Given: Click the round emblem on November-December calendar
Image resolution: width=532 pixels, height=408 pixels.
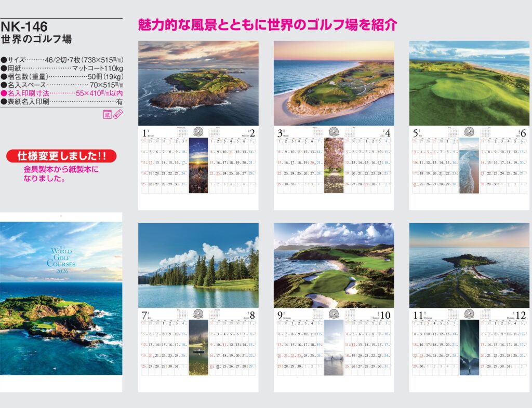Looking at the screenshot, I should 469,314.
